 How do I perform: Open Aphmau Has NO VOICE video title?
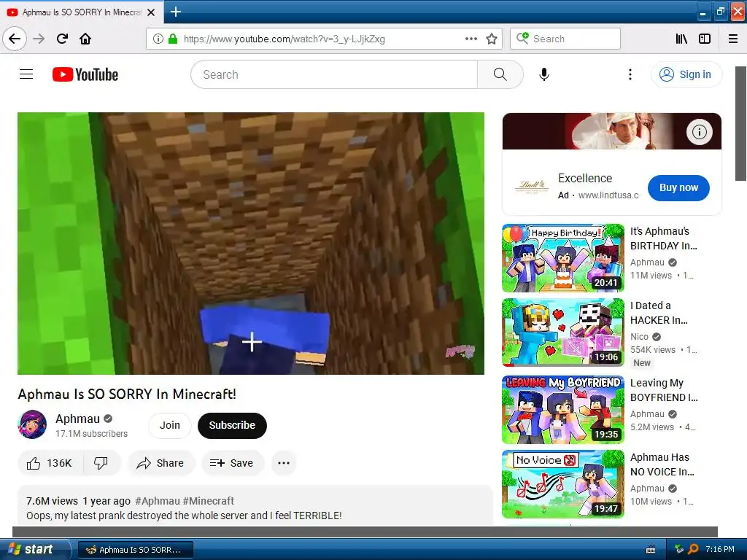click(662, 464)
